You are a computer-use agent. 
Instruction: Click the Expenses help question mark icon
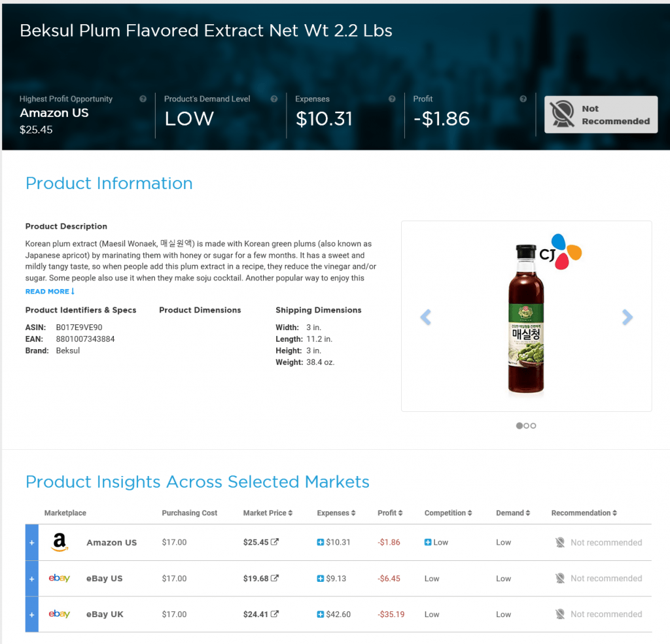pyautogui.click(x=392, y=99)
